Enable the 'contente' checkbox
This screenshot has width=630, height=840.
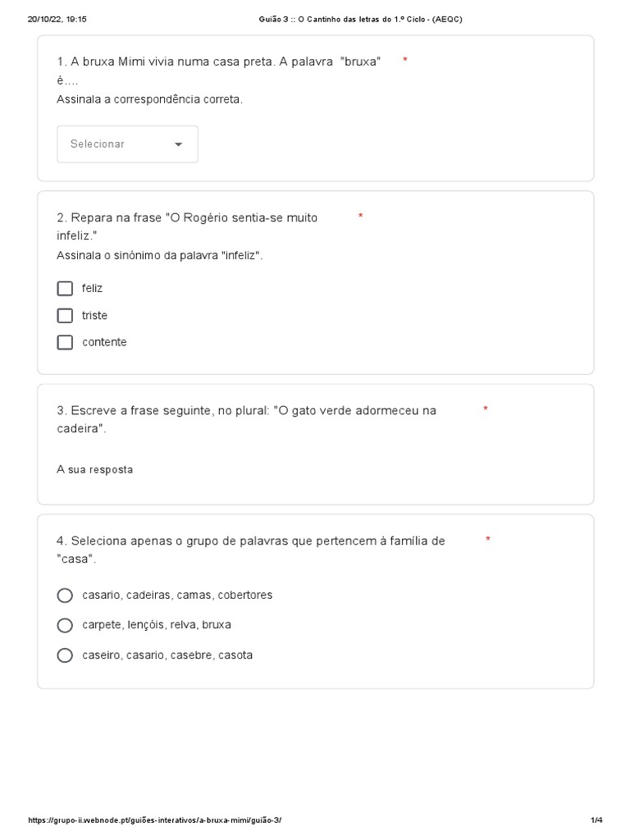tap(65, 342)
